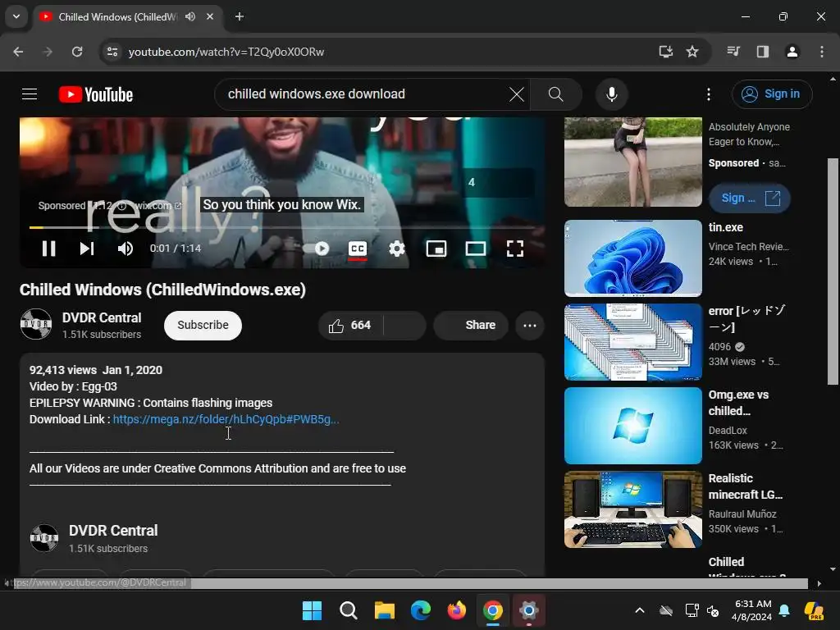Install app icon in address bar
This screenshot has width=840, height=630.
tap(665, 52)
